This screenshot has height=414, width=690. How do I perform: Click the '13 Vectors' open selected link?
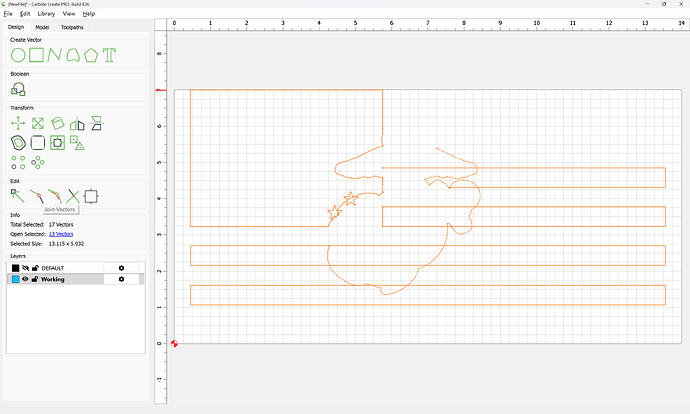60,234
